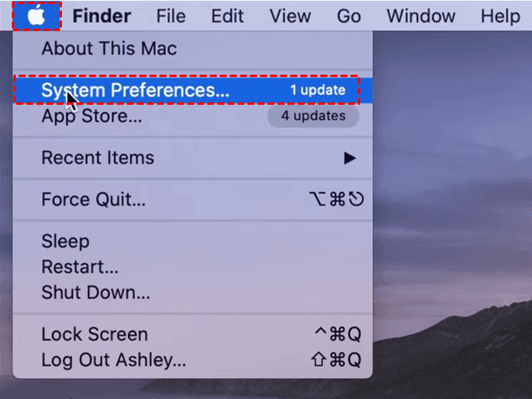Open the File menu
The height and width of the screenshot is (399, 532).
click(x=171, y=16)
